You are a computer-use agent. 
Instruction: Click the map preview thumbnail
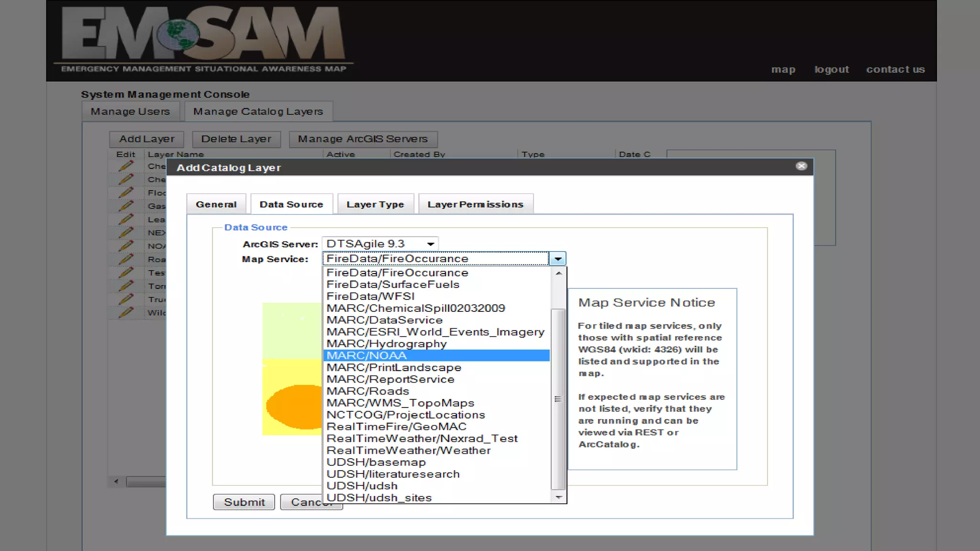point(292,368)
